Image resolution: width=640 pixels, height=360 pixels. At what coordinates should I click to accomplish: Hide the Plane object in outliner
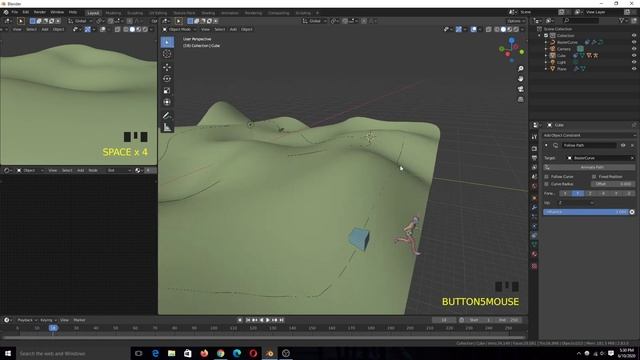(x=634, y=69)
